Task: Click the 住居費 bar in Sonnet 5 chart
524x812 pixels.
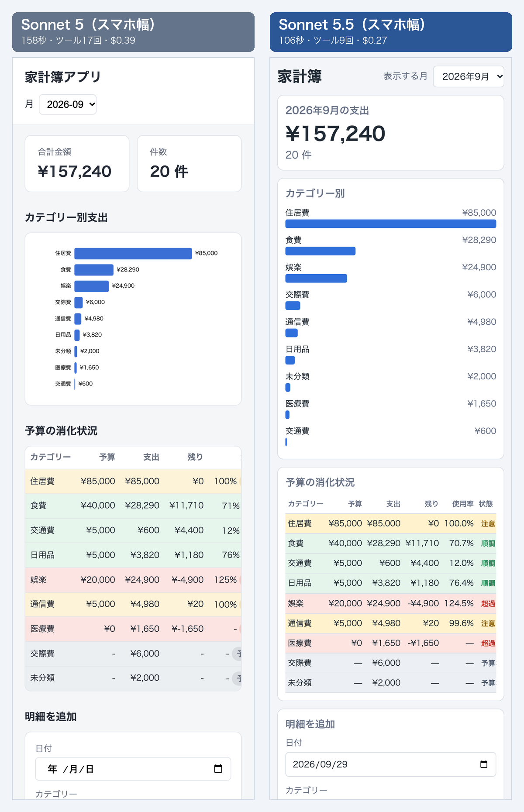Action: (133, 253)
